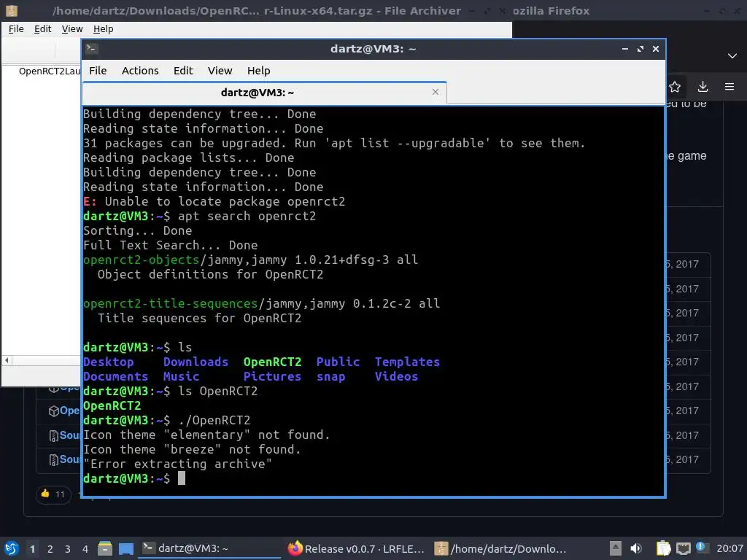Open the terminal Actions menu
This screenshot has width=747, height=560.
point(140,71)
